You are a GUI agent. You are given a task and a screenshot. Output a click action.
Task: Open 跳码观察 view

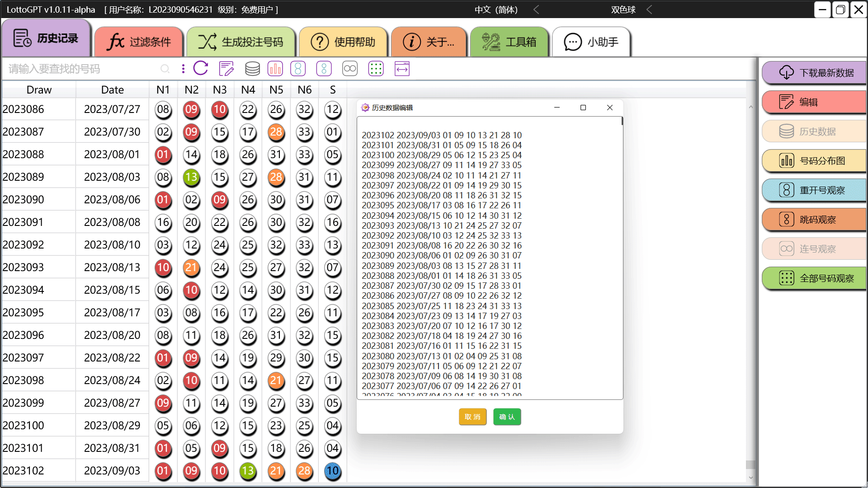(814, 220)
